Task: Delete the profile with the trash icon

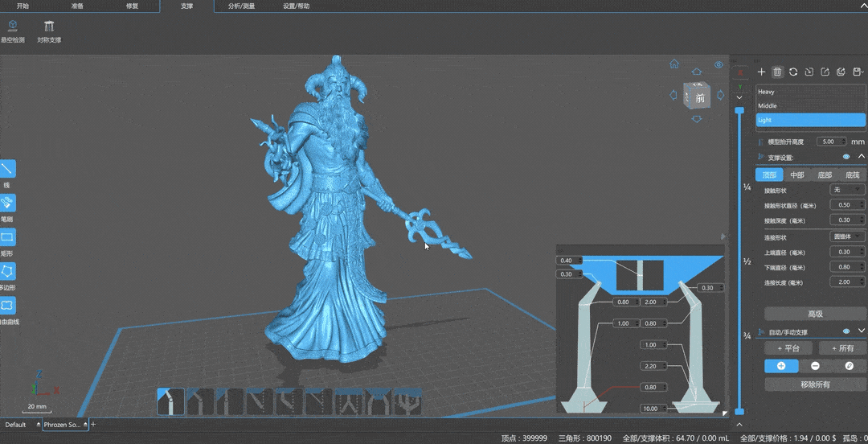Action: [777, 72]
